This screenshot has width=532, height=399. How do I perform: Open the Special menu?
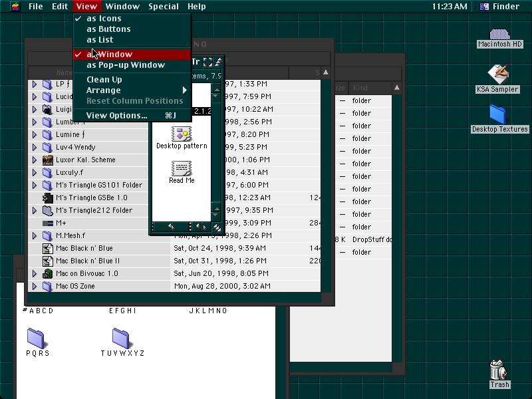164,7
